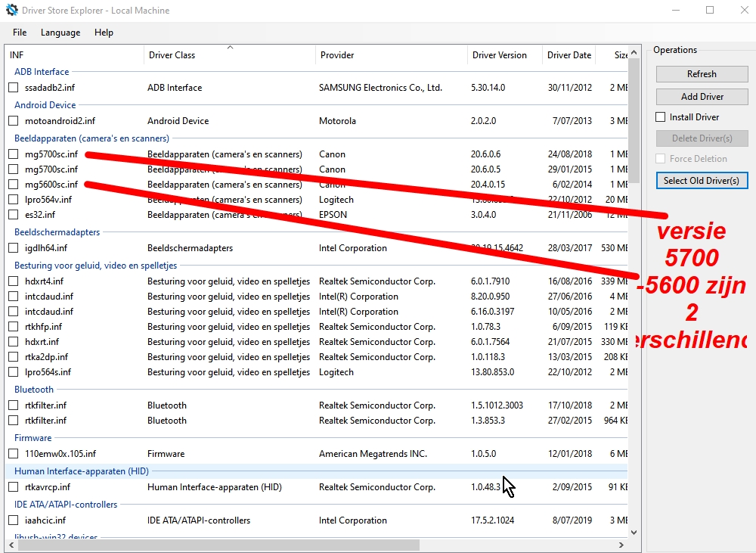Click the vertical scrollbar down arrow
756x553 pixels.
[x=634, y=532]
